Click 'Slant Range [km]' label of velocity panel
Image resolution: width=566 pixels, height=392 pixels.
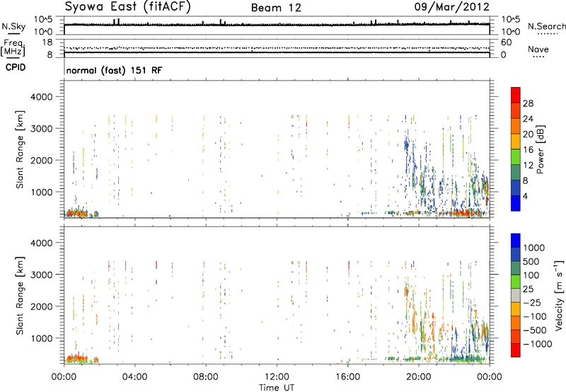tap(20, 296)
